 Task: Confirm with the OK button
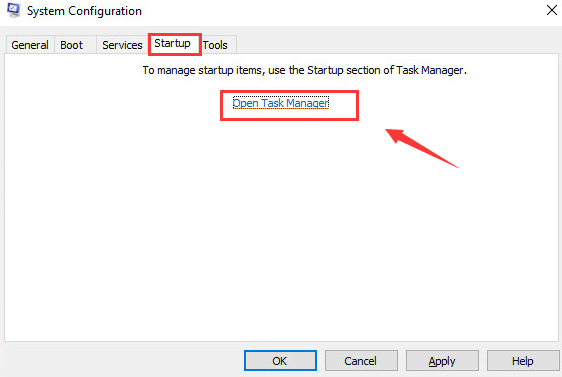280,361
